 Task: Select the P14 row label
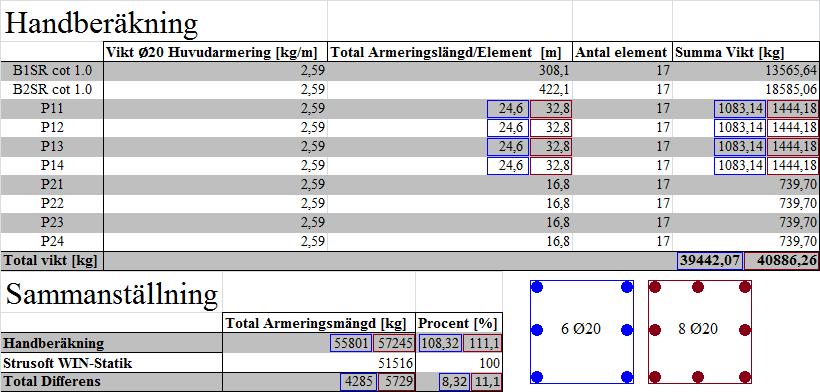pyautogui.click(x=52, y=166)
